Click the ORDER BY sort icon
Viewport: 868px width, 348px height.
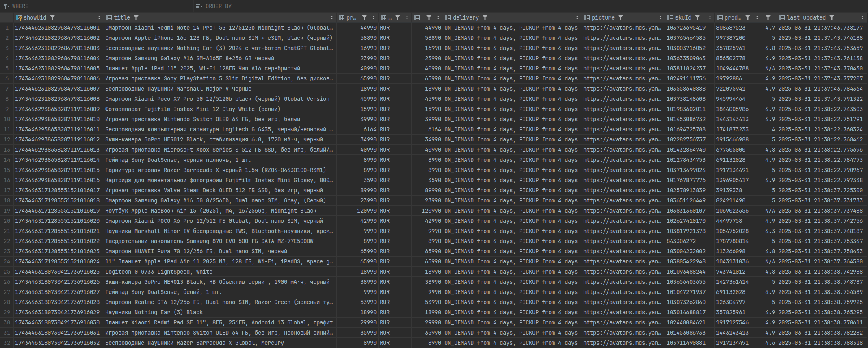pos(199,6)
